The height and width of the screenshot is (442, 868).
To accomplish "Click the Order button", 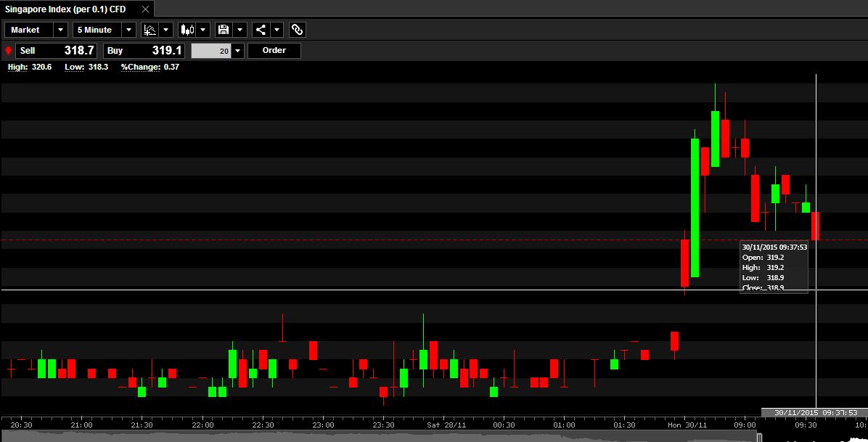I will [x=274, y=51].
